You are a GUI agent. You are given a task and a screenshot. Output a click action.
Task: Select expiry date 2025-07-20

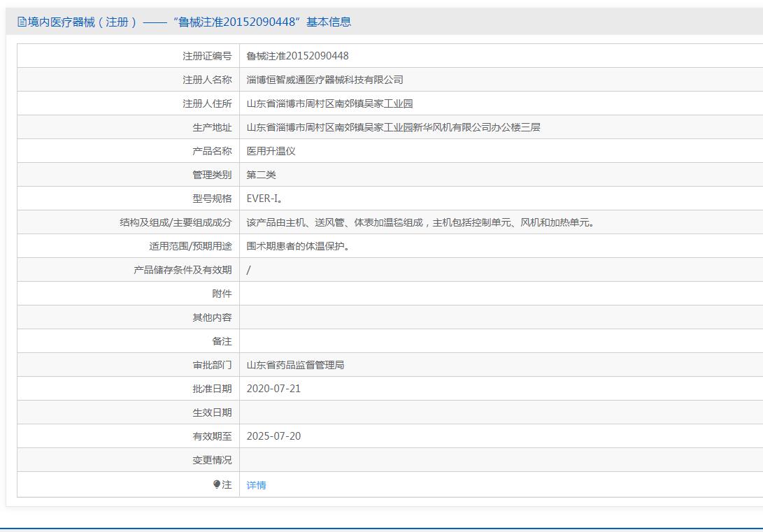(x=273, y=436)
